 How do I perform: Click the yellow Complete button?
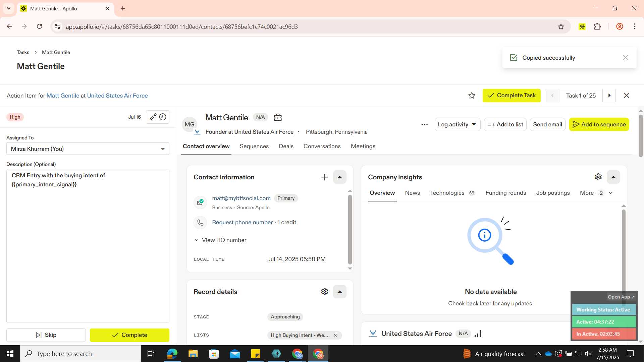pyautogui.click(x=129, y=335)
